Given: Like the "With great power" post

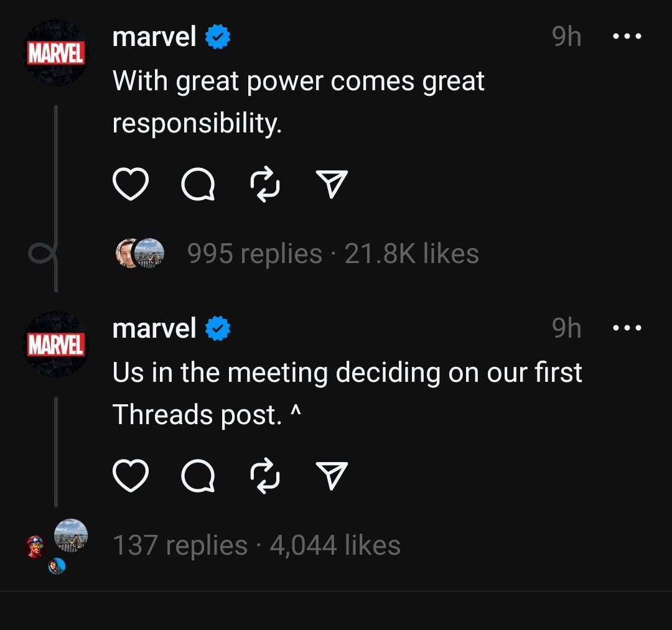Looking at the screenshot, I should 130,184.
